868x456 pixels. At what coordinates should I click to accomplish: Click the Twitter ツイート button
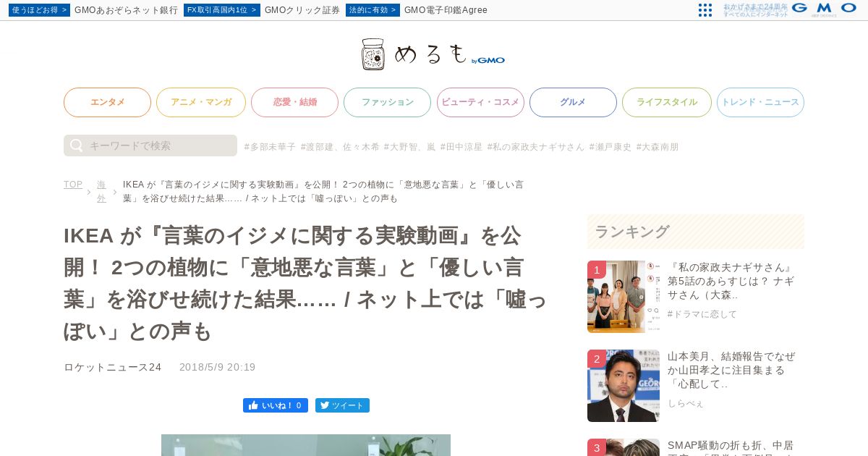click(342, 405)
